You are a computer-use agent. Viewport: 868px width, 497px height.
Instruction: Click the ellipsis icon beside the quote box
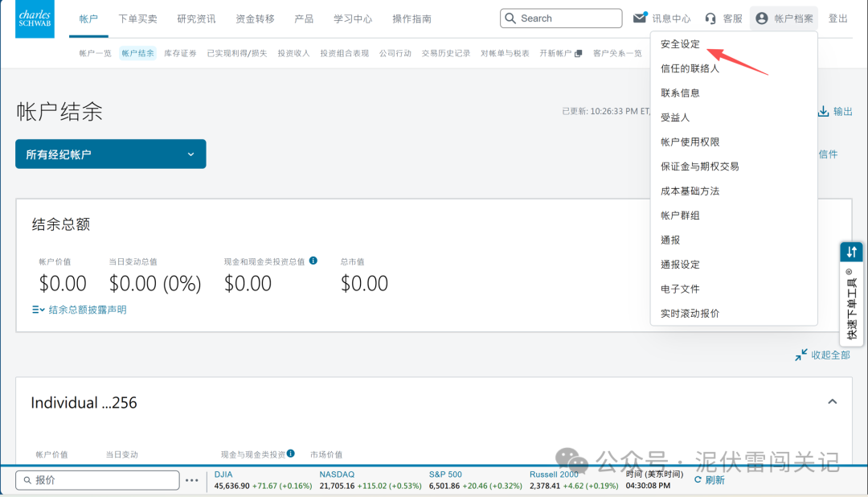pyautogui.click(x=192, y=479)
